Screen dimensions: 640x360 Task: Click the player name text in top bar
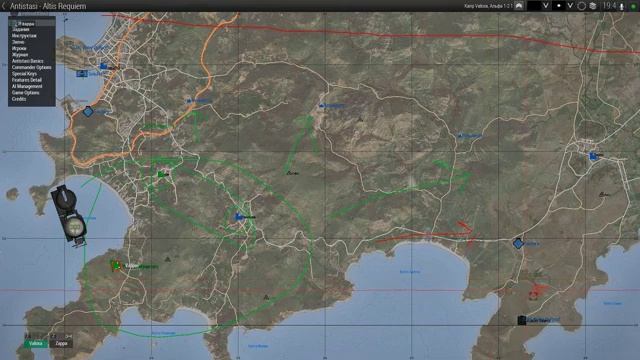[x=488, y=6]
